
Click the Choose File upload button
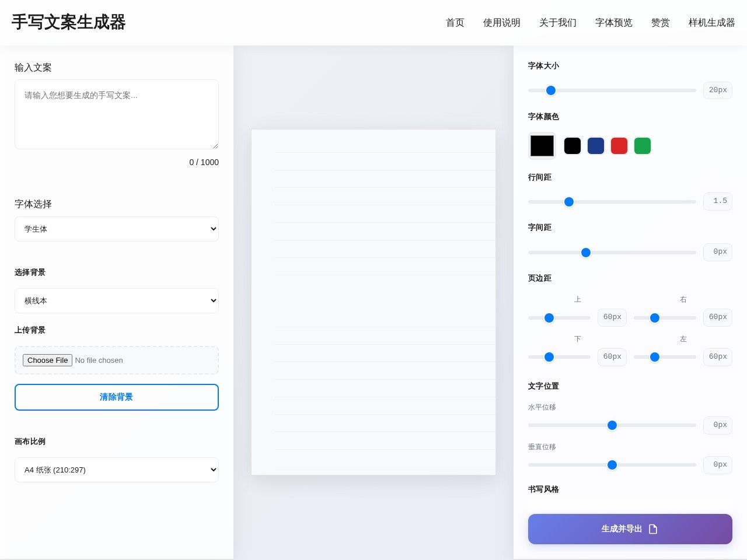47,360
